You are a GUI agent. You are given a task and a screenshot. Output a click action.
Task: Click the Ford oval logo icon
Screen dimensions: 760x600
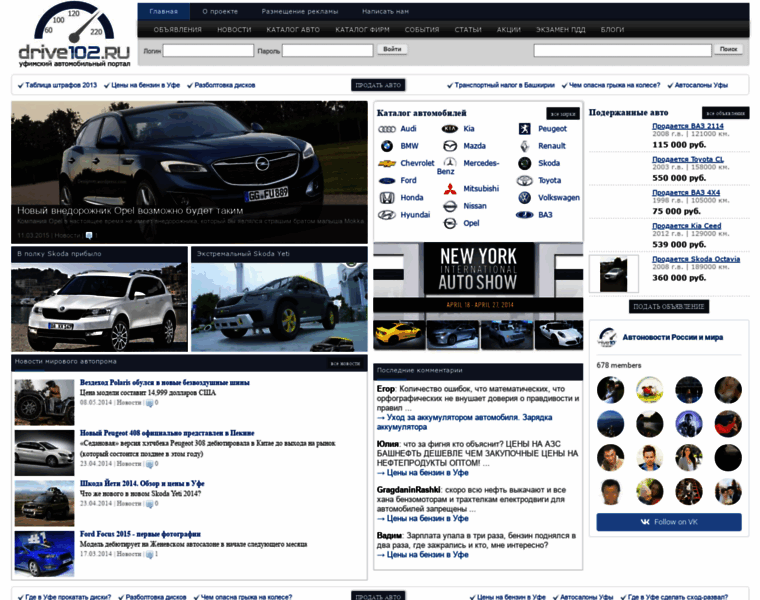tap(387, 181)
